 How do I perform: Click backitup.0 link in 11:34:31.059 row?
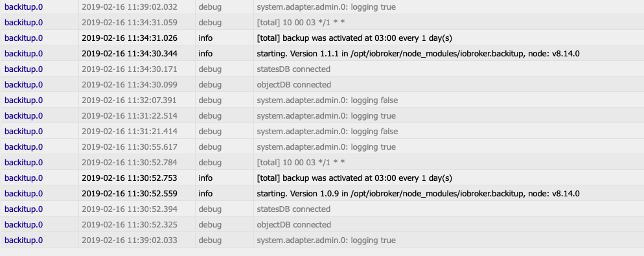pyautogui.click(x=23, y=23)
